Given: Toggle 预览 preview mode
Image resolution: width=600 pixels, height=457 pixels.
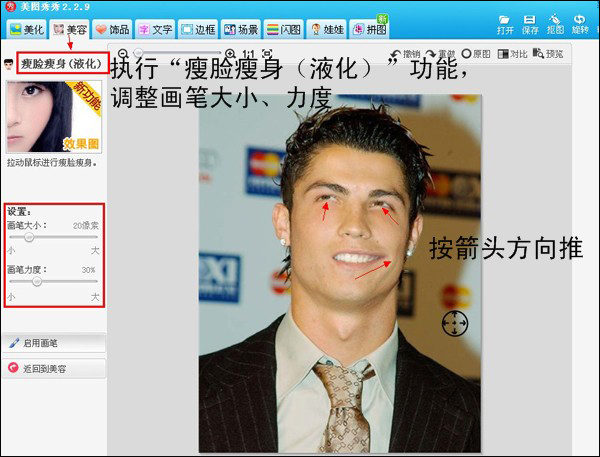Looking at the screenshot, I should (x=547, y=53).
